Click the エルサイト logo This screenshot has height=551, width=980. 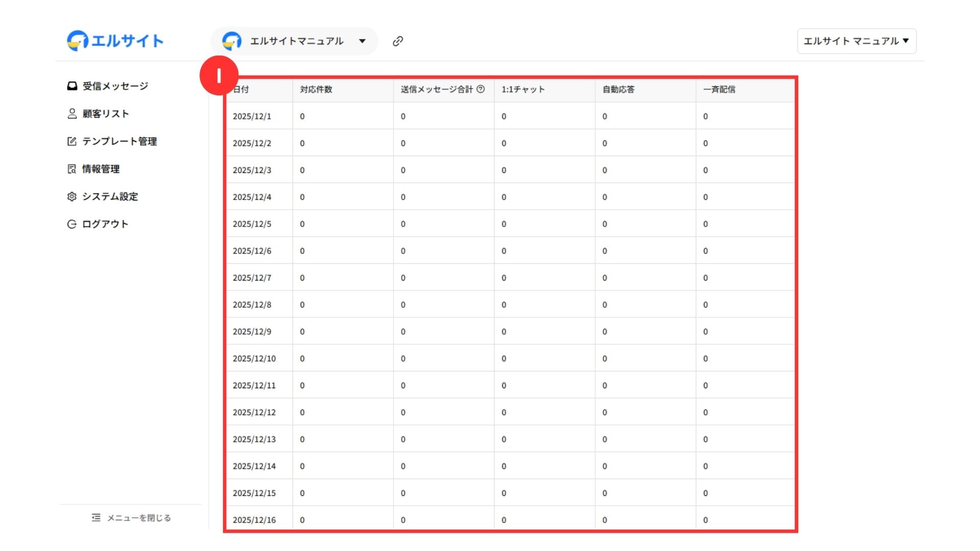coord(115,41)
